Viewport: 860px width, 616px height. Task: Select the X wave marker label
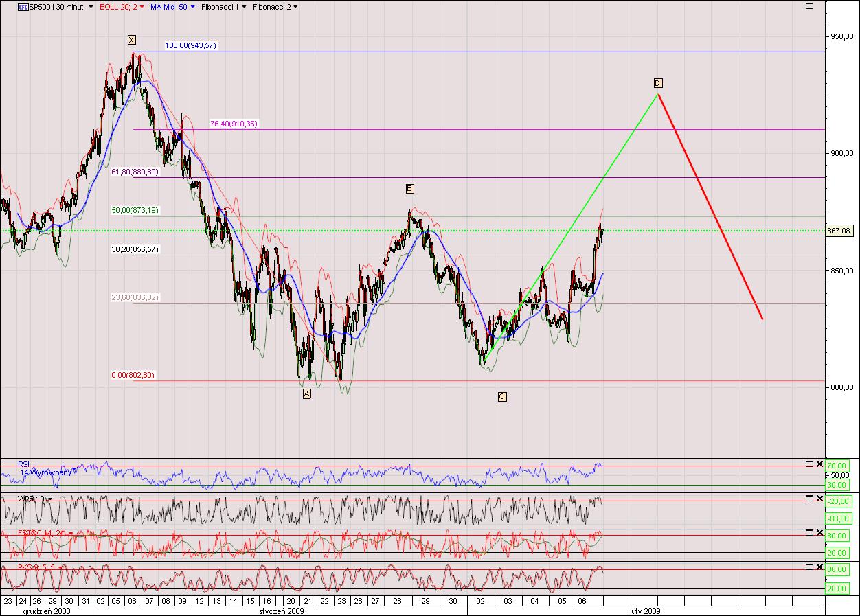pos(131,40)
